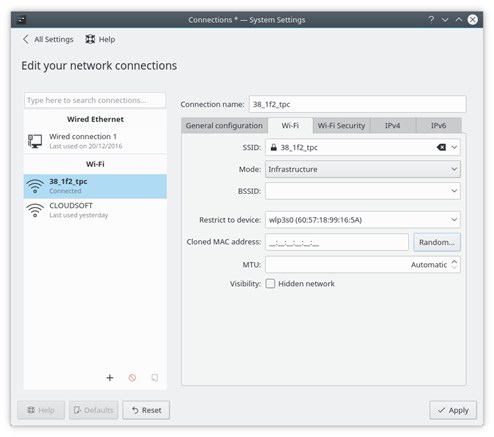Image resolution: width=494 pixels, height=437 pixels.
Task: Clear the SSID field with the backspace icon
Action: pos(441,147)
